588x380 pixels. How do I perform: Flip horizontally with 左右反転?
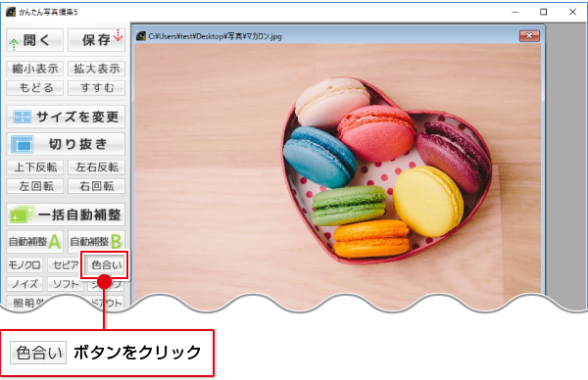click(x=96, y=167)
